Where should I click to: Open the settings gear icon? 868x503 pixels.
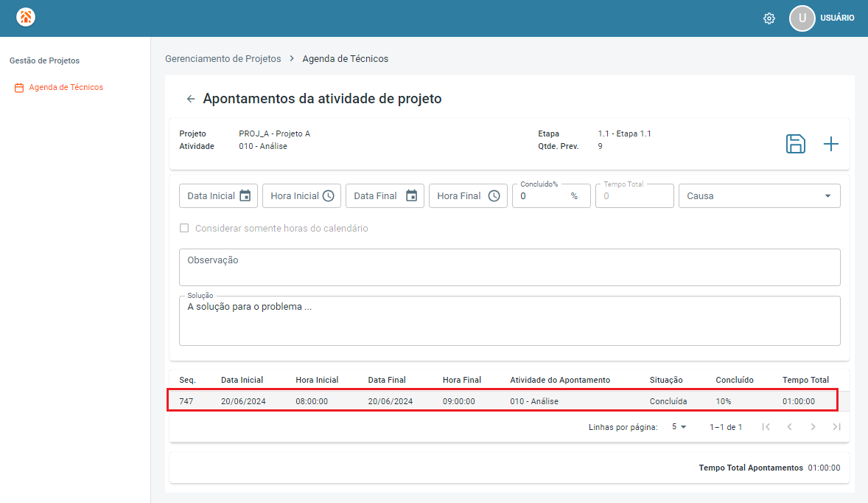769,18
